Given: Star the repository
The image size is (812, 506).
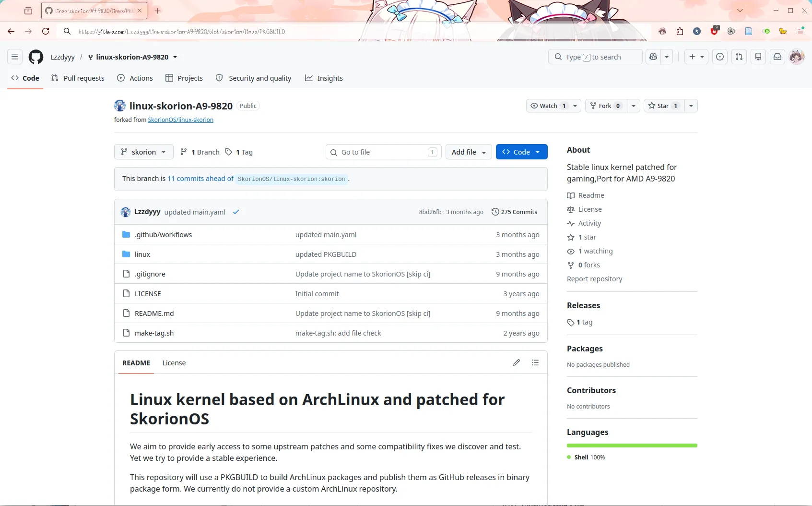Looking at the screenshot, I should pyautogui.click(x=664, y=106).
